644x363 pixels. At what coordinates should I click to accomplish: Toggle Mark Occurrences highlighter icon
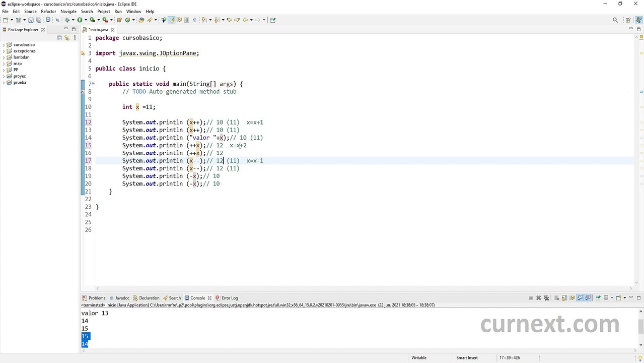172,20
